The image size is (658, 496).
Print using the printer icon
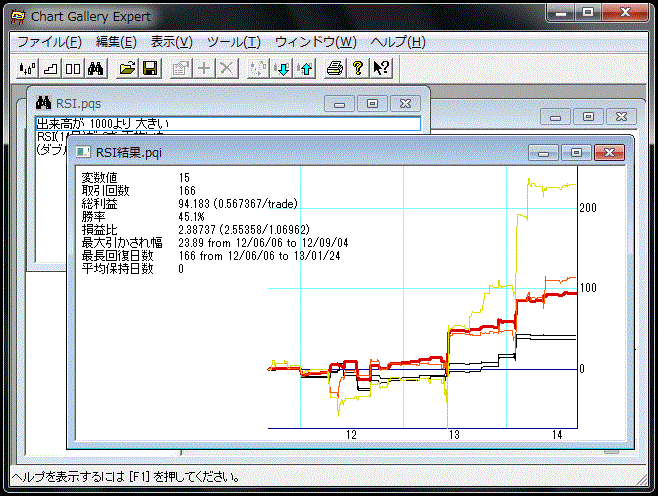point(335,68)
